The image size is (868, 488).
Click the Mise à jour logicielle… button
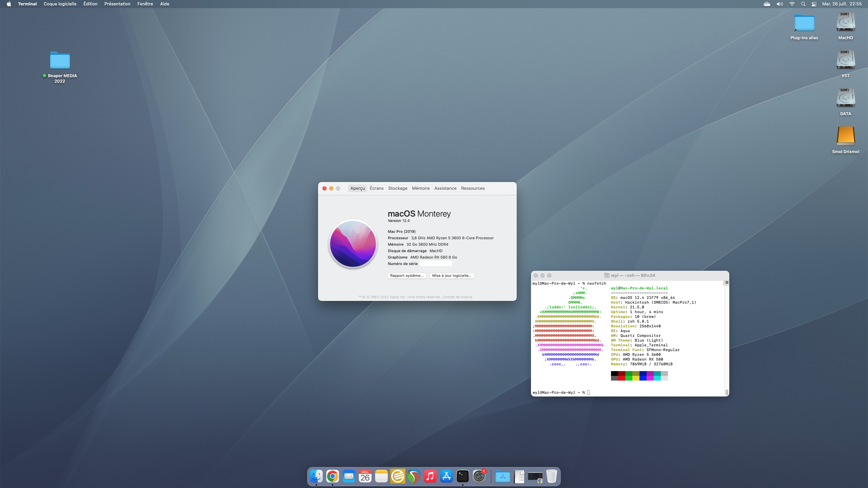[452, 276]
